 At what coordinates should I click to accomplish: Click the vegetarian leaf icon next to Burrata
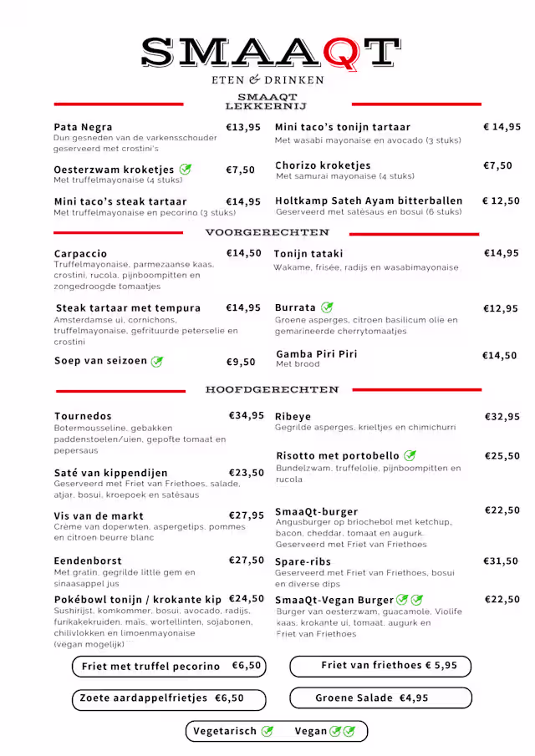[327, 307]
